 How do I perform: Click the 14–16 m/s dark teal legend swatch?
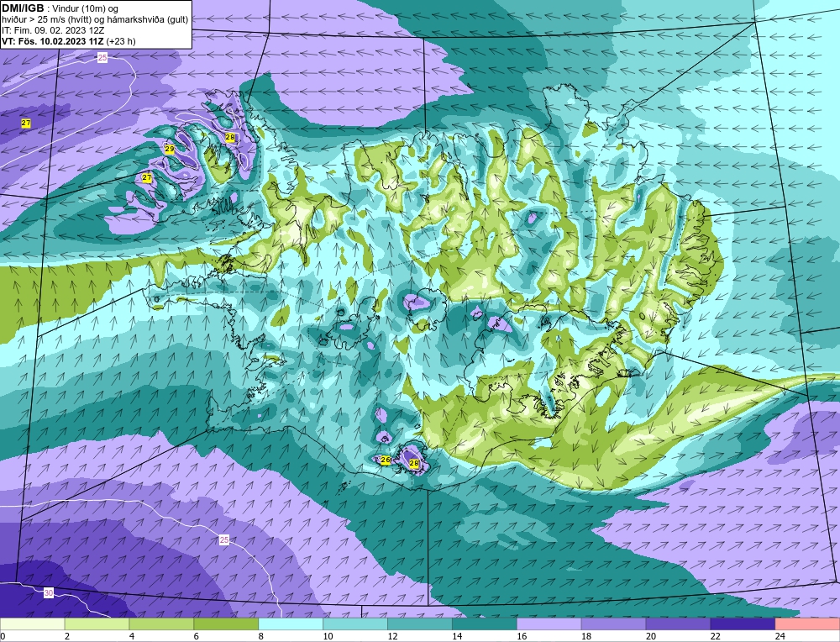[485, 624]
